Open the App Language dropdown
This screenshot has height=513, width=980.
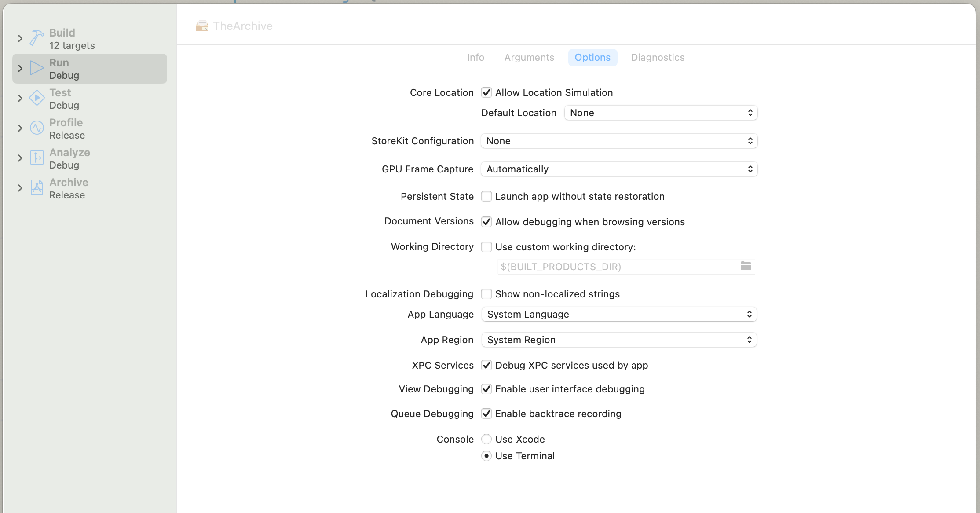pyautogui.click(x=619, y=314)
